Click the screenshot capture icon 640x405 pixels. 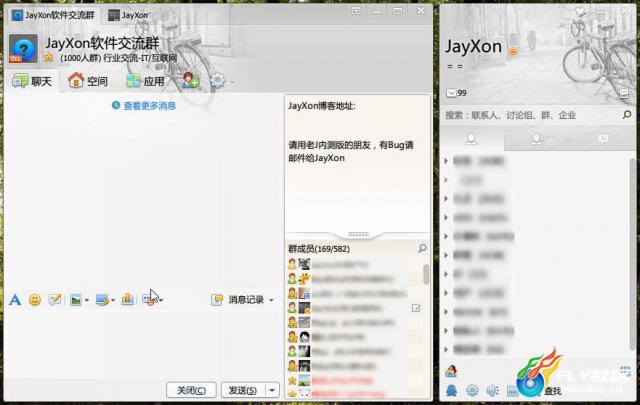click(x=102, y=300)
